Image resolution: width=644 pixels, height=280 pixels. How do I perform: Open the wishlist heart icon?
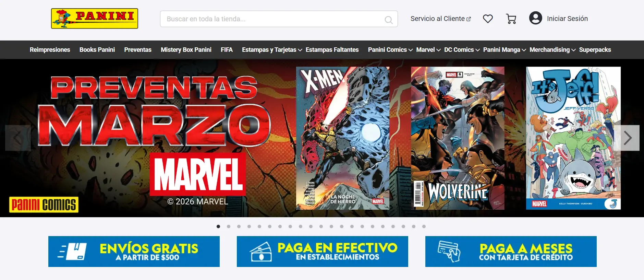pos(488,19)
